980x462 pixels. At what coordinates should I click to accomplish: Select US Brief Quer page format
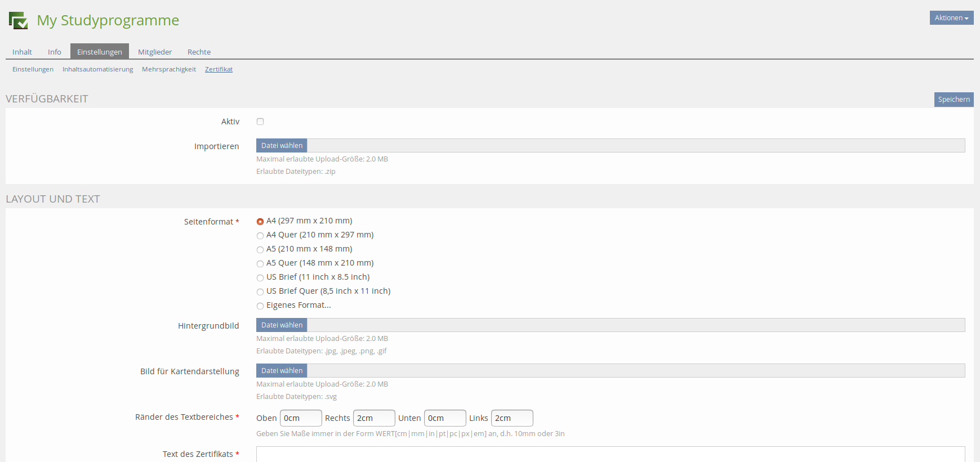[x=260, y=292]
